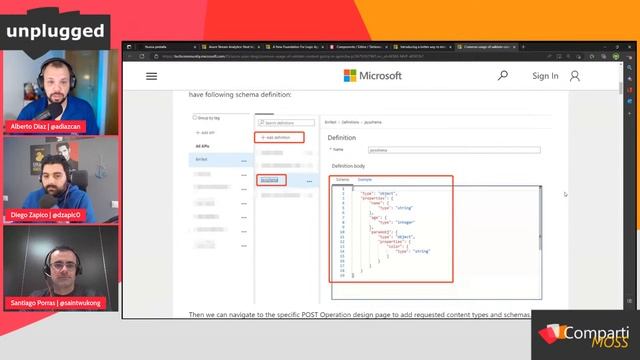This screenshot has height=360, width=640.
Task: Click the sidebar settings icon at bottom
Action: tap(629, 301)
